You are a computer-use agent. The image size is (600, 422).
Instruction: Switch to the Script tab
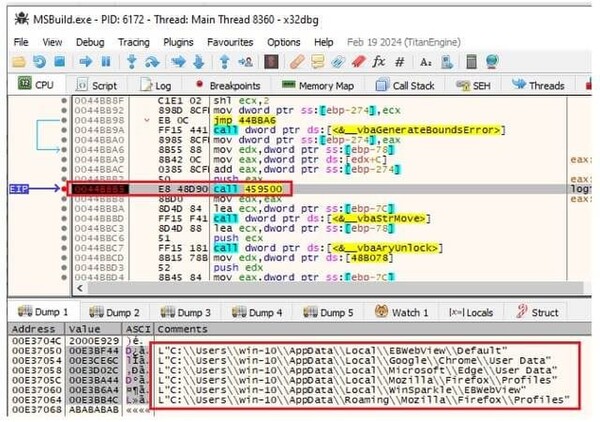[96, 85]
